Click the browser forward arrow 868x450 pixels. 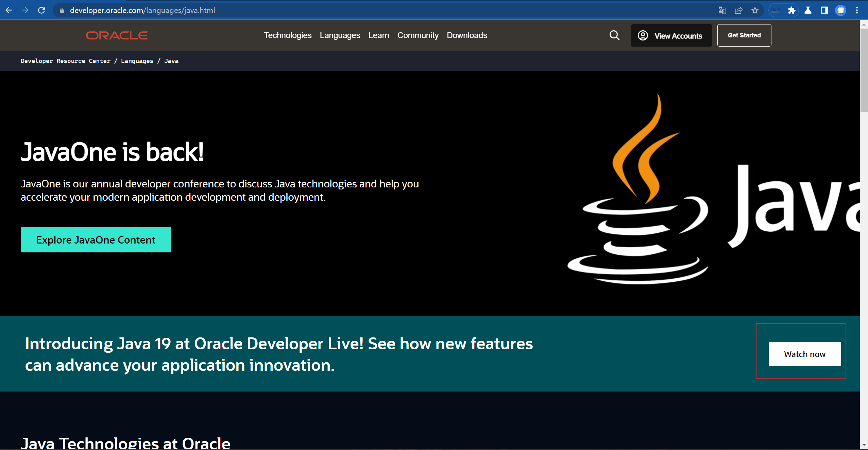[x=25, y=10]
